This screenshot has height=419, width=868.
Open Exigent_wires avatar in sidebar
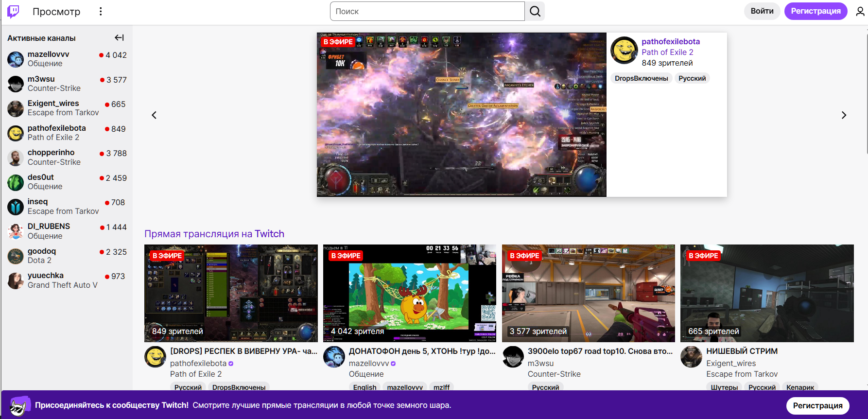(x=16, y=108)
